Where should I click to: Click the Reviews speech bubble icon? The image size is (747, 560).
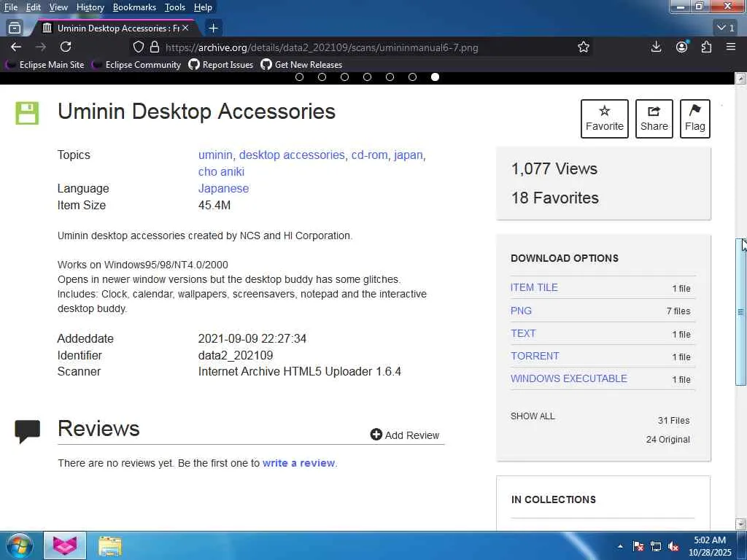pos(27,432)
